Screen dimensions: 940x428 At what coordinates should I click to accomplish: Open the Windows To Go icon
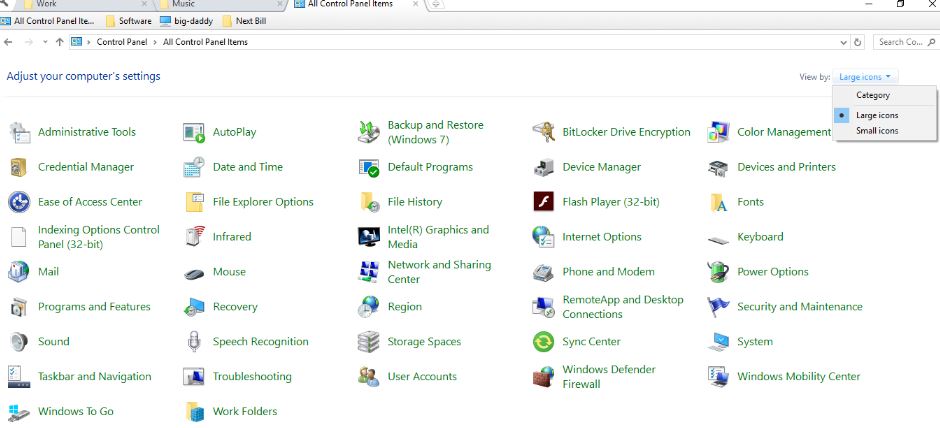coord(19,411)
